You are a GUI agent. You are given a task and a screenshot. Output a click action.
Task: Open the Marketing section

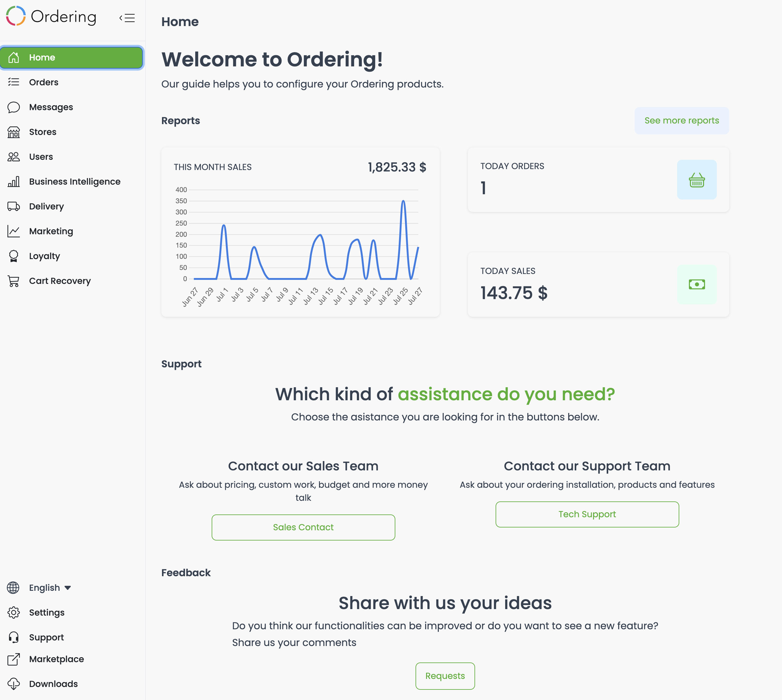pyautogui.click(x=72, y=231)
